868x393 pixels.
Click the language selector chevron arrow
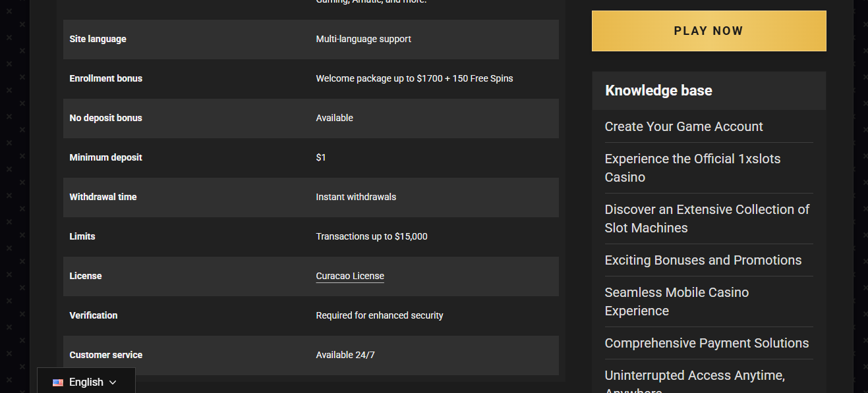pos(113,382)
